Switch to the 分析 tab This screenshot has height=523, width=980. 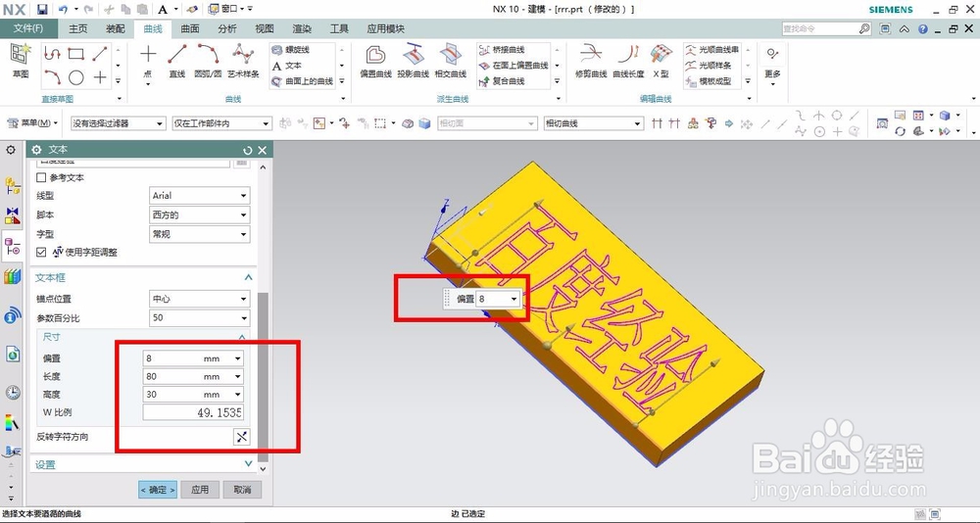[x=227, y=28]
